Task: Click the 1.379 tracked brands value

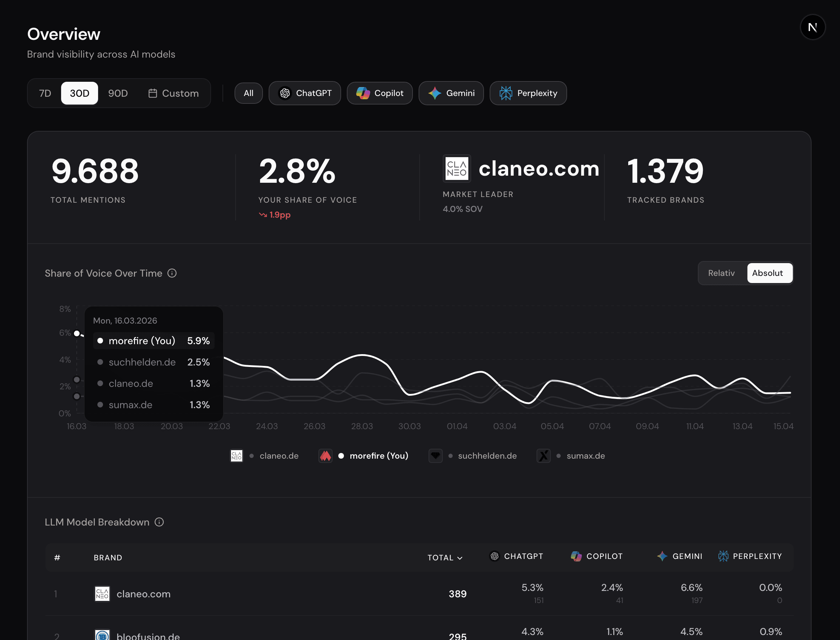Action: point(665,171)
